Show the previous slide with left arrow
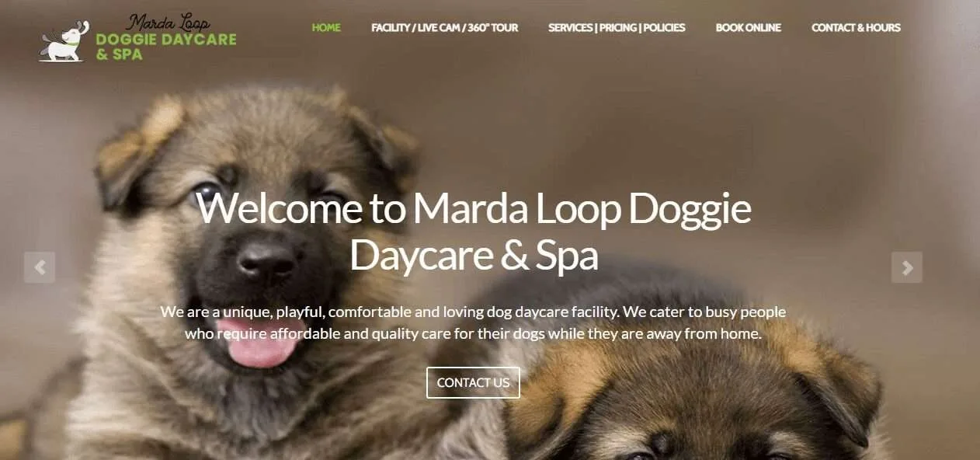The width and height of the screenshot is (980, 460). pyautogui.click(x=40, y=267)
